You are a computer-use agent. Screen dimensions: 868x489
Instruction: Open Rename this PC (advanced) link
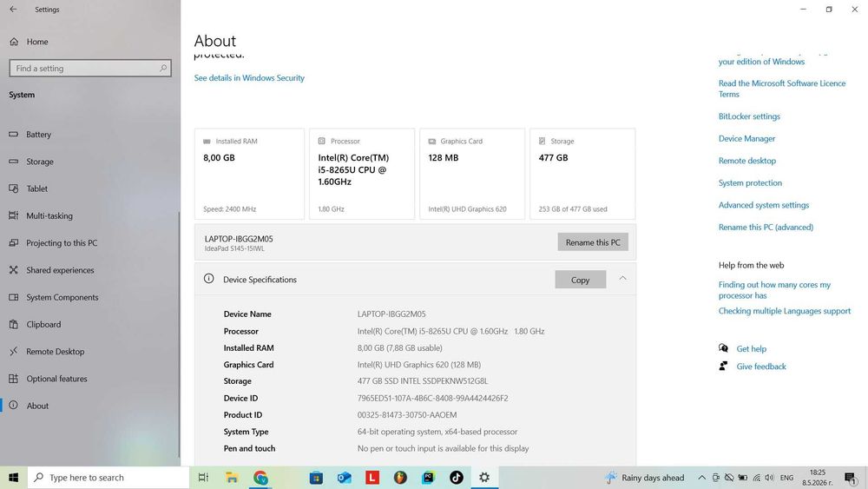click(766, 227)
